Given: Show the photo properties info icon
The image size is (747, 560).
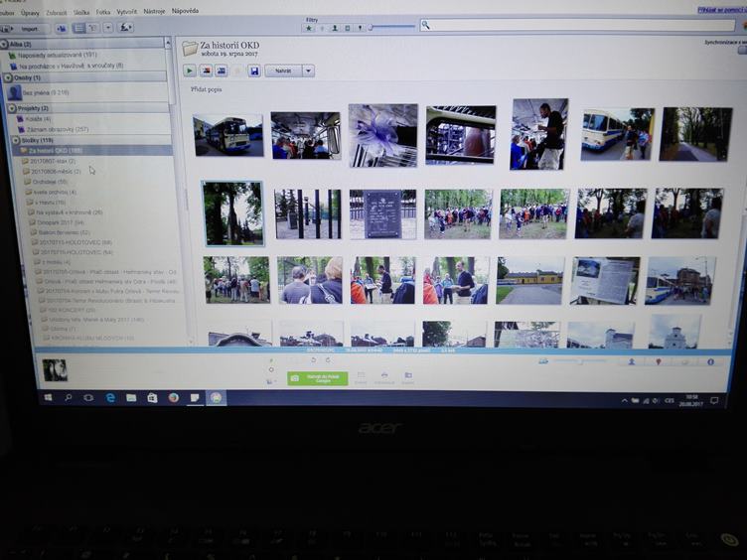Looking at the screenshot, I should click(710, 362).
